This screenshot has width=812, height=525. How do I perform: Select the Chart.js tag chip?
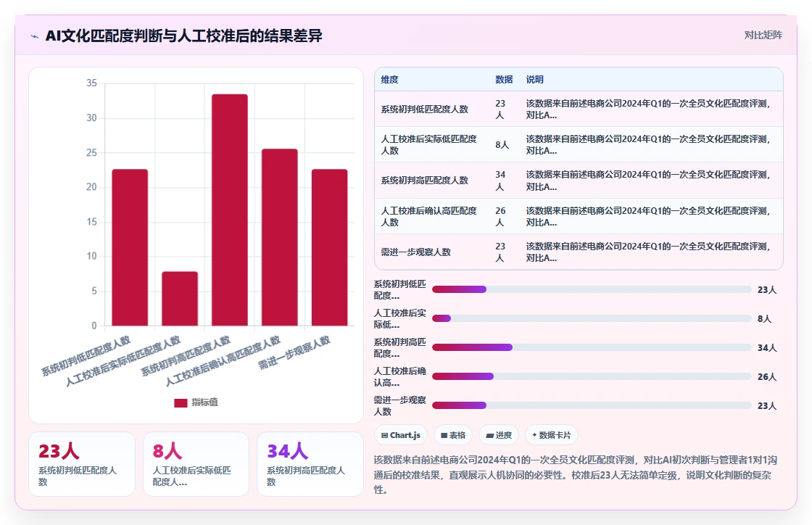tap(401, 435)
